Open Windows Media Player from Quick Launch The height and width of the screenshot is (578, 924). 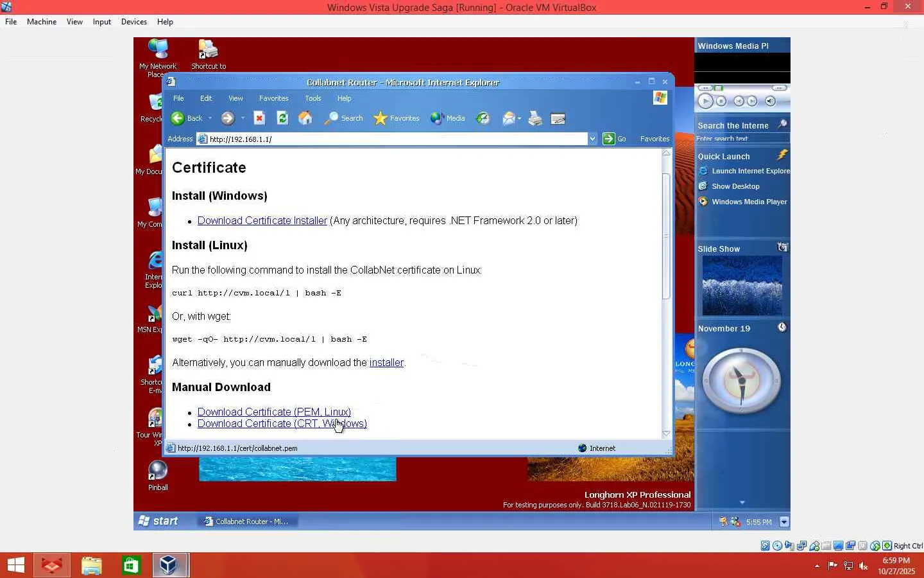click(x=742, y=202)
